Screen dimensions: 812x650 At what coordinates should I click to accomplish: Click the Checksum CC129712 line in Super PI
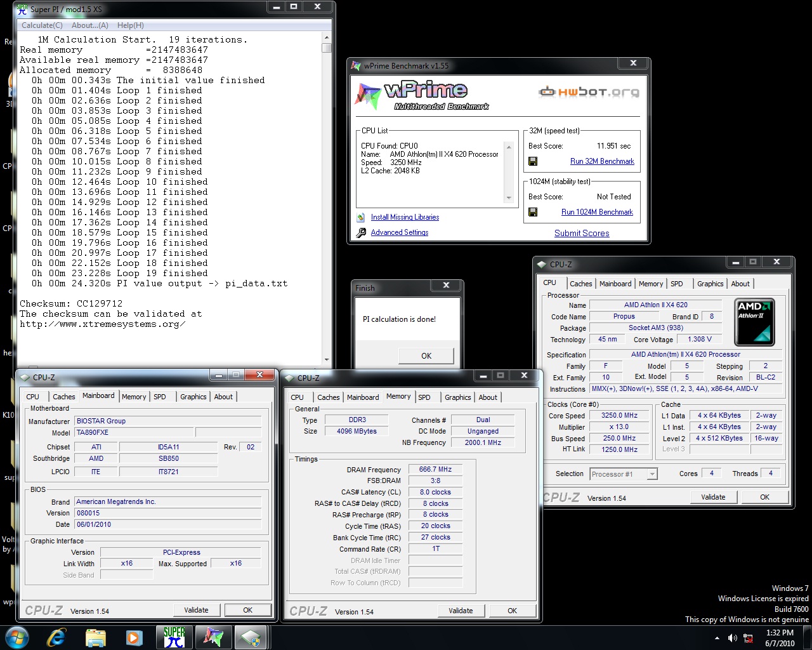(71, 303)
